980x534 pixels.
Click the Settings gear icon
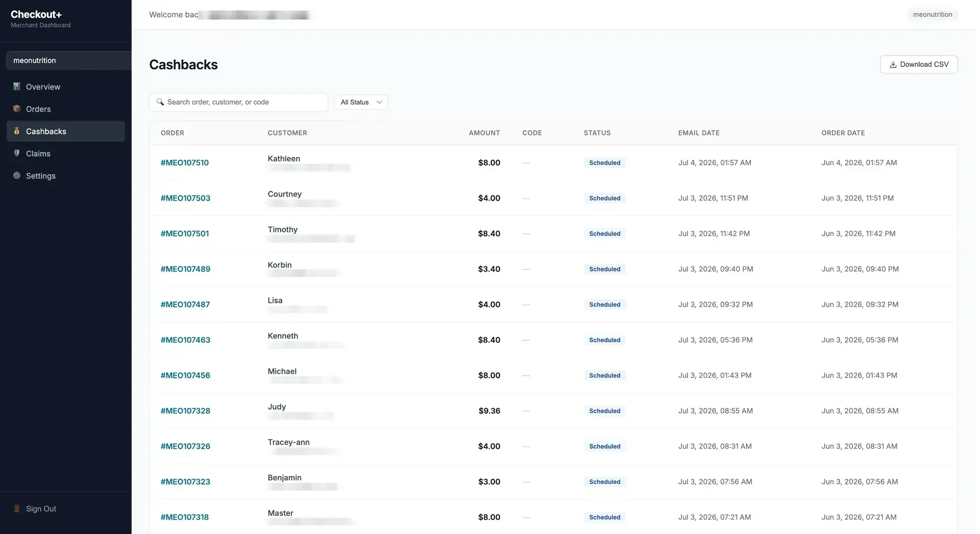[17, 176]
